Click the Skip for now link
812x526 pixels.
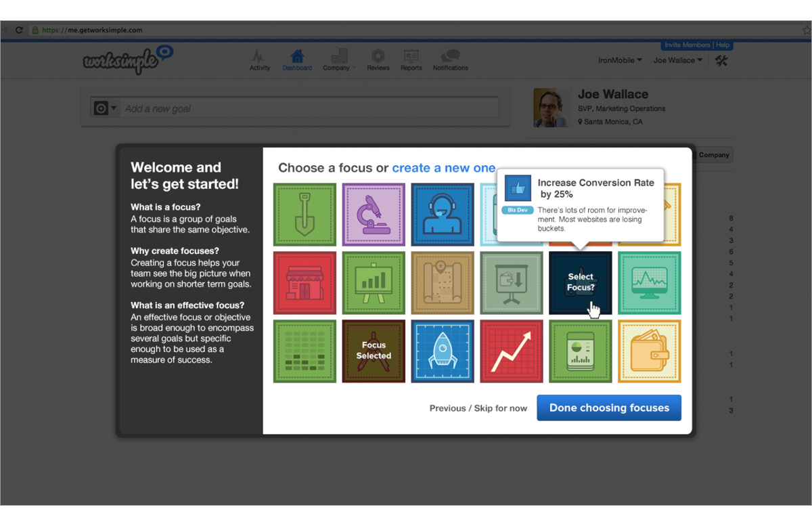coord(501,408)
